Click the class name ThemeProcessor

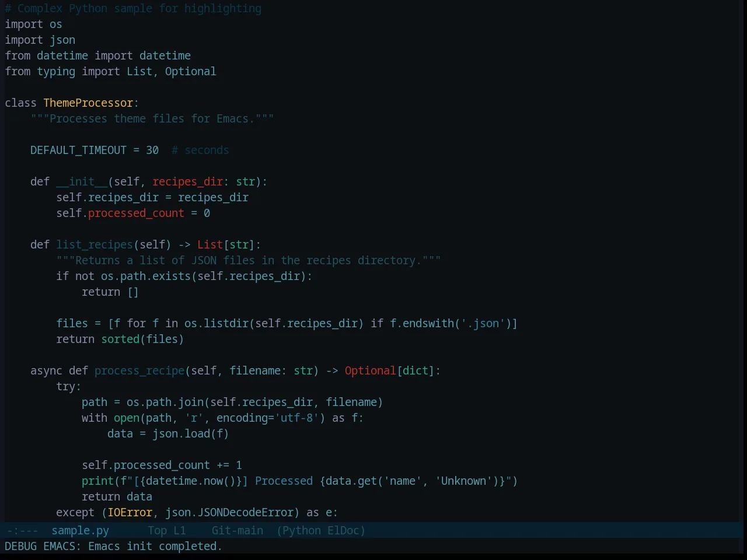pyautogui.click(x=88, y=103)
